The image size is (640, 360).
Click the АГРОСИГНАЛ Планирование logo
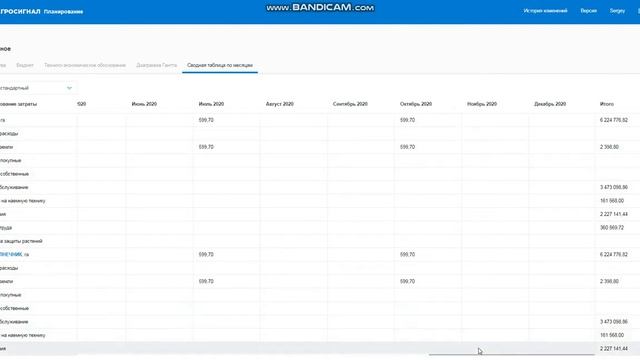click(x=41, y=11)
